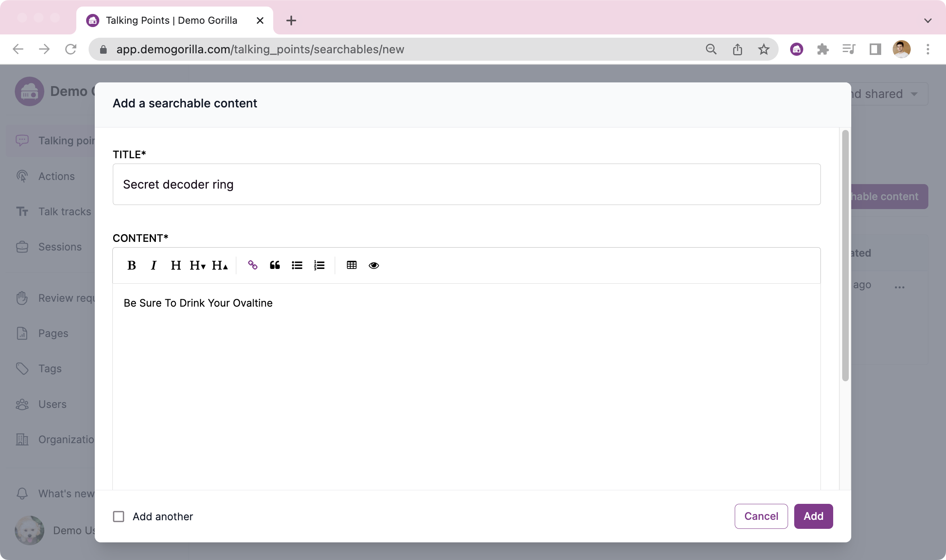Insert a blockquote in content editor
The height and width of the screenshot is (560, 946).
(275, 266)
